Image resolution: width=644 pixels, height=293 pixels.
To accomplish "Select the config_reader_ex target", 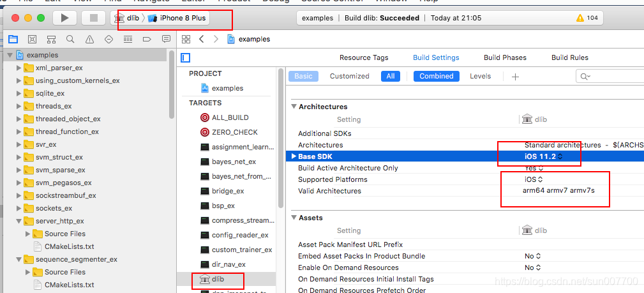I will pos(234,235).
